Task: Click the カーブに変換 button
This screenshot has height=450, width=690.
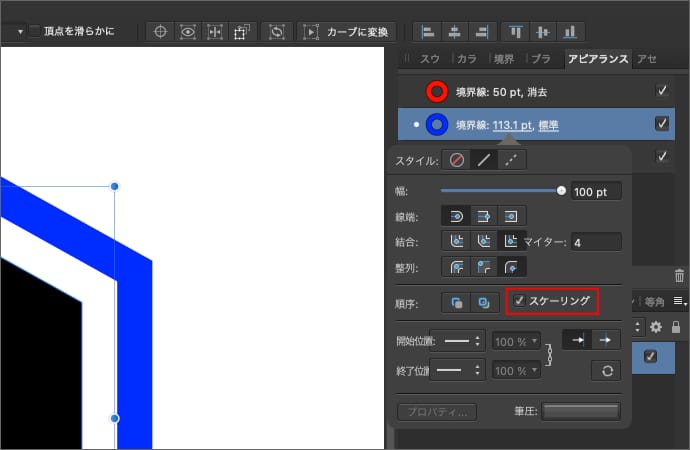Action: (x=348, y=32)
